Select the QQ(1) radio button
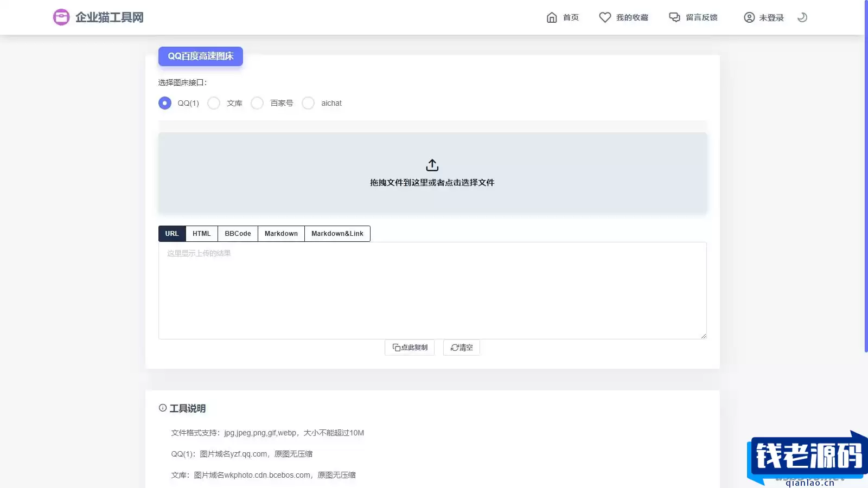Screen dimensions: 868x488 point(165,103)
